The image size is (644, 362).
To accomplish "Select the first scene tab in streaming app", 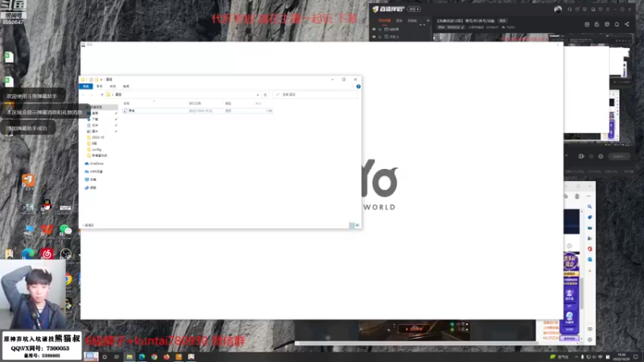I will (385, 21).
